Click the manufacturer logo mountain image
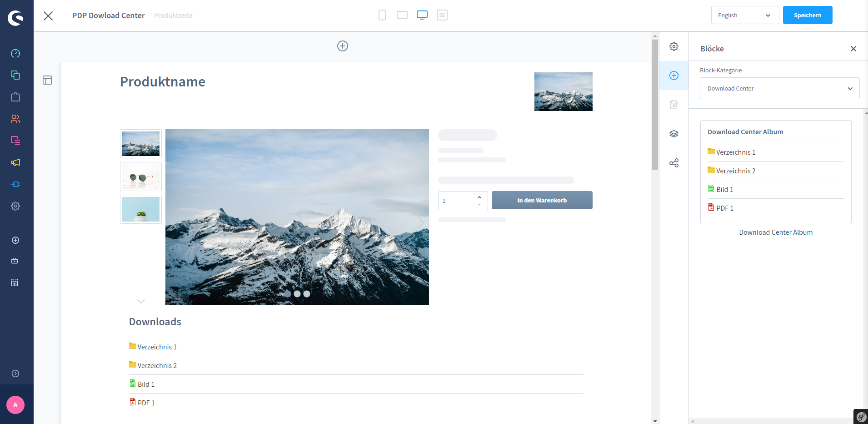This screenshot has width=868, height=424. (x=564, y=91)
